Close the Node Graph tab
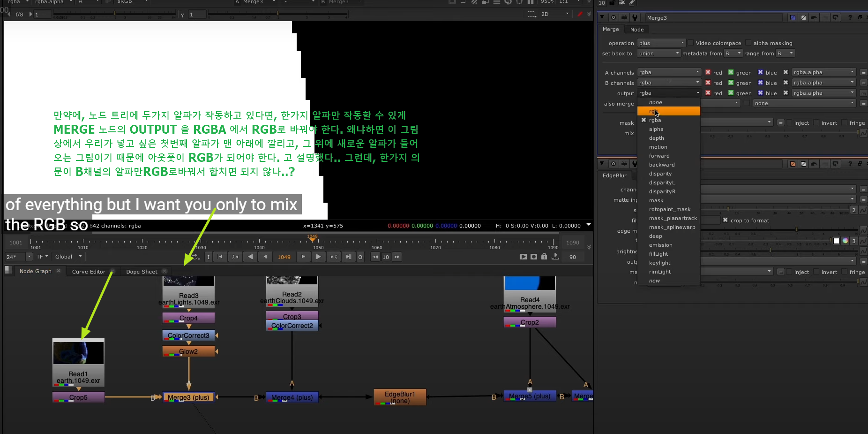The width and height of the screenshot is (868, 434). 59,271
